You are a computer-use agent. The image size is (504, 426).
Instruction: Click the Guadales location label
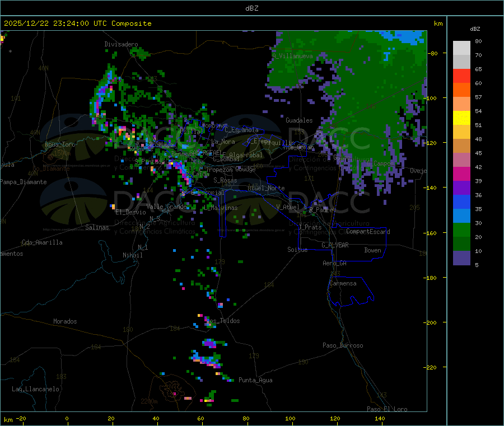click(x=299, y=120)
